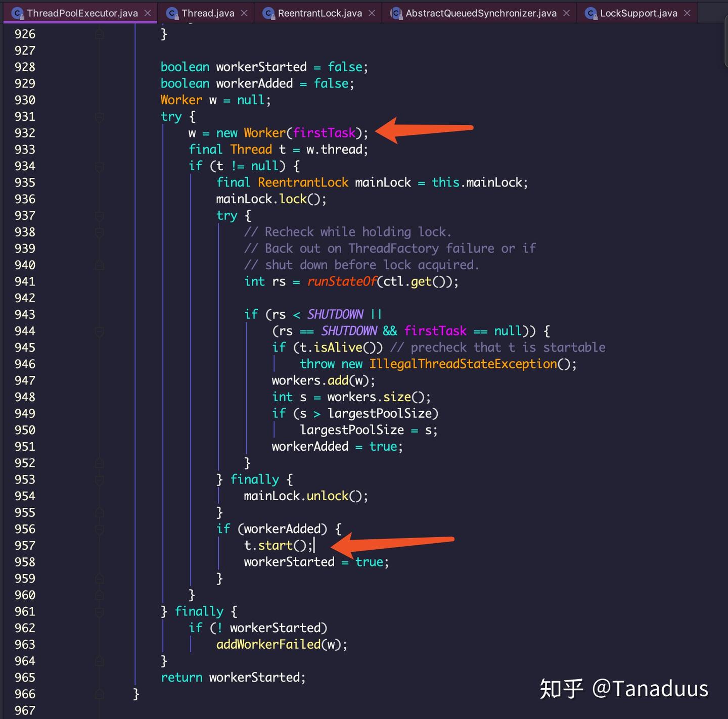Close the ThreadPoolExecutor.java tab
The image size is (728, 719).
click(x=148, y=13)
